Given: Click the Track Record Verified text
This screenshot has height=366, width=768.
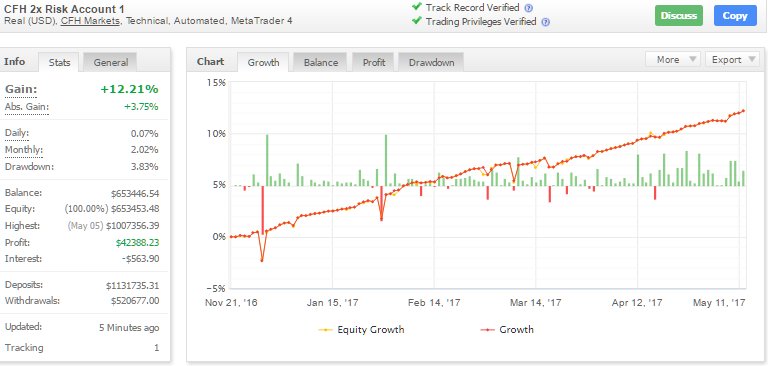Looking at the screenshot, I should [x=473, y=8].
